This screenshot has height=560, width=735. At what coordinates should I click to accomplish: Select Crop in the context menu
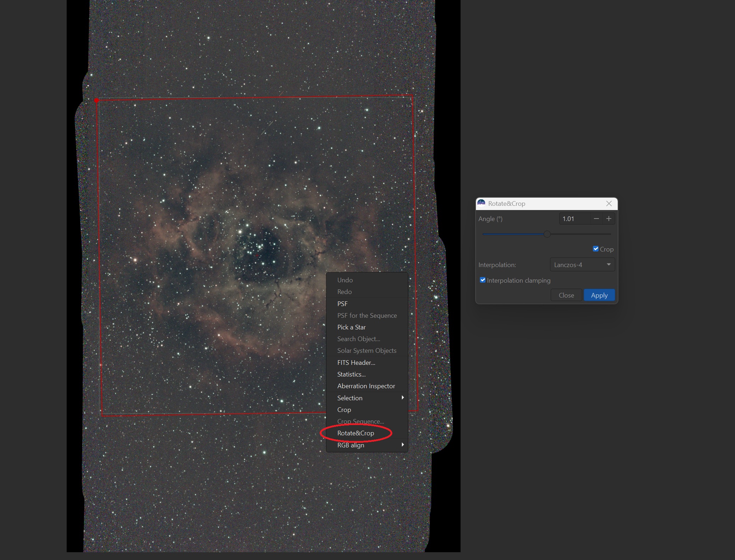coord(344,410)
